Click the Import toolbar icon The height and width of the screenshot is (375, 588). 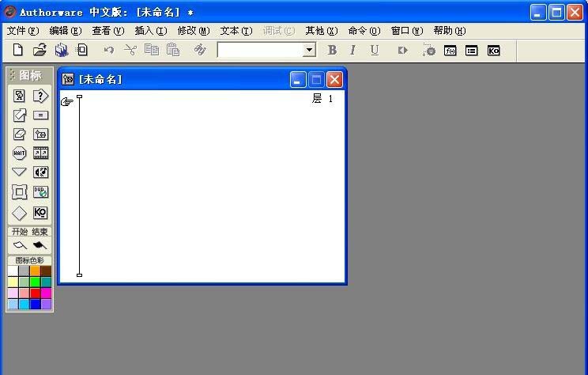click(x=82, y=50)
